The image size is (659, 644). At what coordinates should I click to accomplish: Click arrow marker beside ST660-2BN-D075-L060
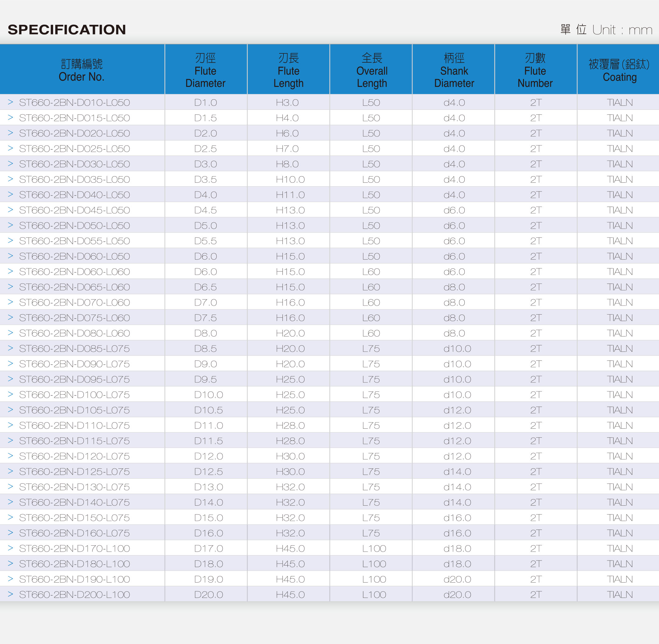[11, 317]
